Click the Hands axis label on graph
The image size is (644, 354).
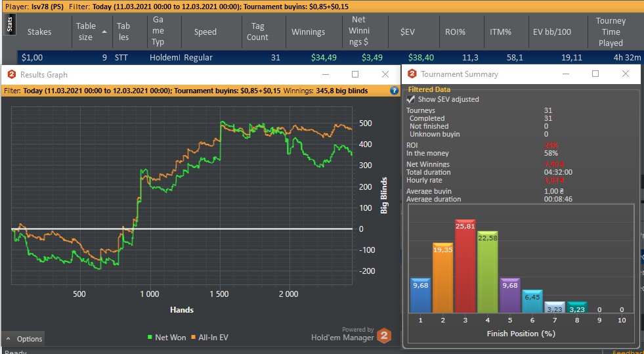[x=182, y=310]
